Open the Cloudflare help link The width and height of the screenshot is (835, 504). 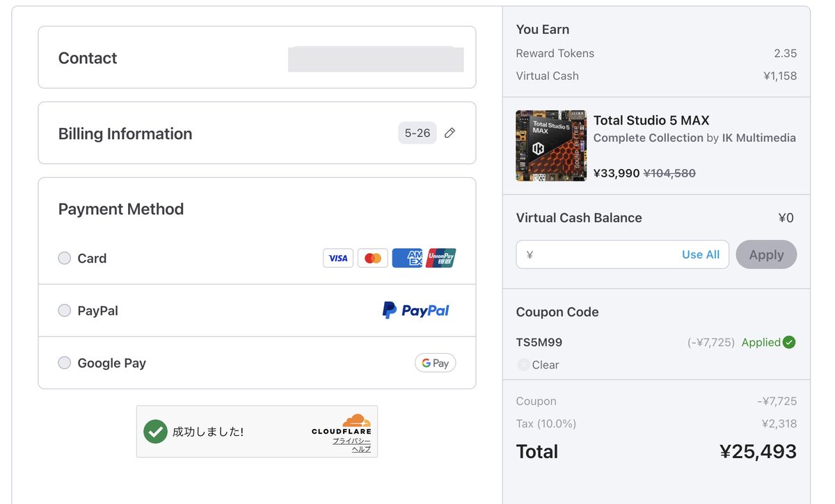[x=361, y=449]
